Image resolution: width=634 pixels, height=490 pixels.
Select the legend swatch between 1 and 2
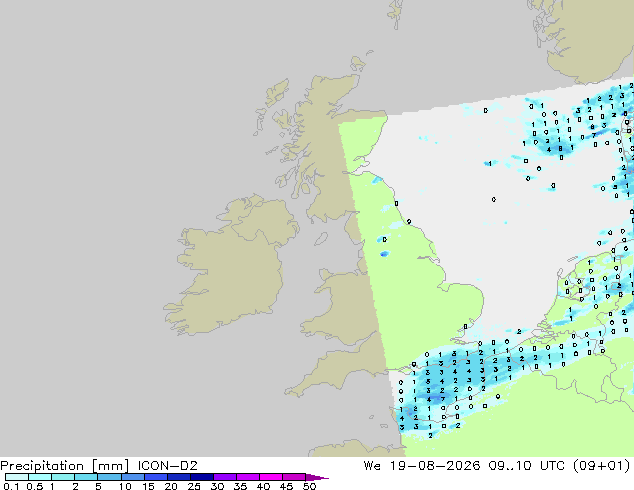point(63,477)
